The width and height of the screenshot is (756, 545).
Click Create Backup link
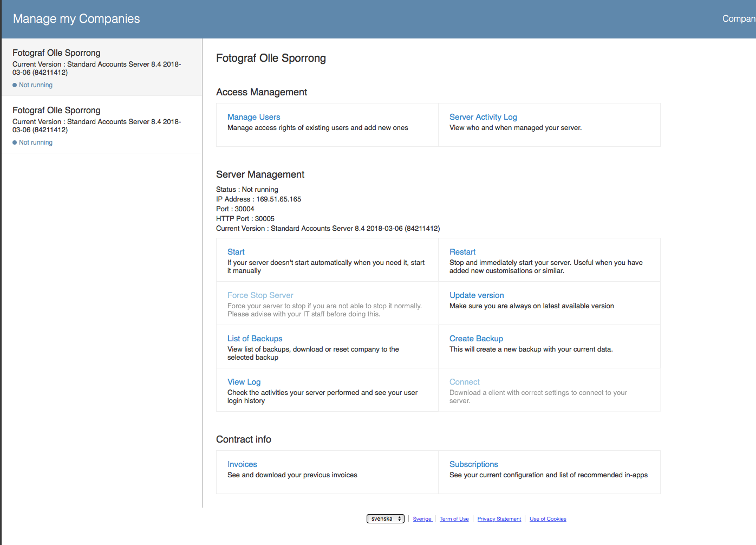tap(476, 339)
